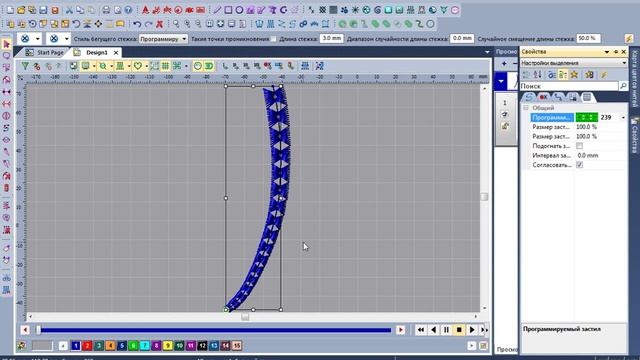Open the Свойства panel menu arrow
The width and height of the screenshot is (640, 360).
(x=607, y=52)
